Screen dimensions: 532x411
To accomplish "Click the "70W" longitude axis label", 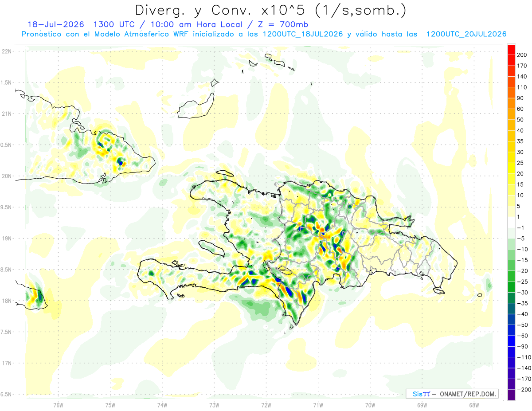I will [x=370, y=404].
